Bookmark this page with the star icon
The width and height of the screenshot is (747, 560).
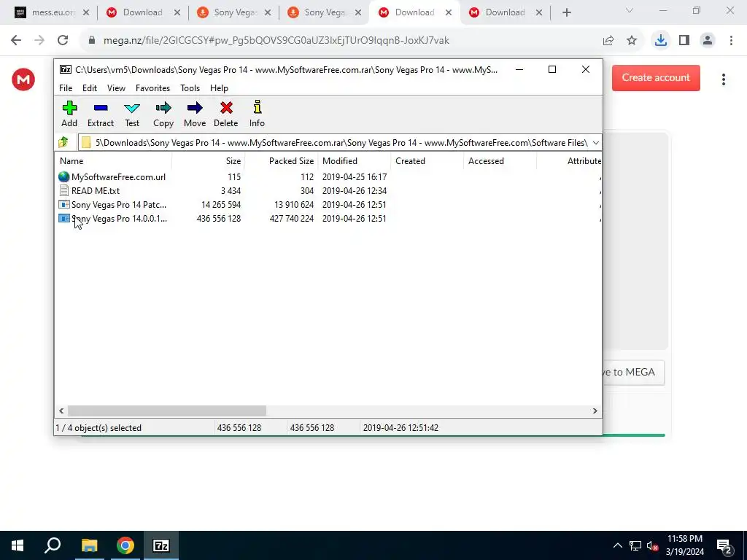(632, 41)
